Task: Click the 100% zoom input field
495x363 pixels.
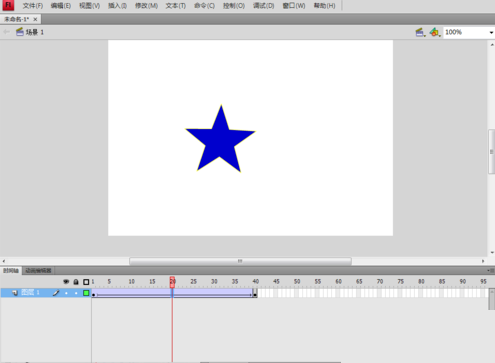Action: click(465, 32)
